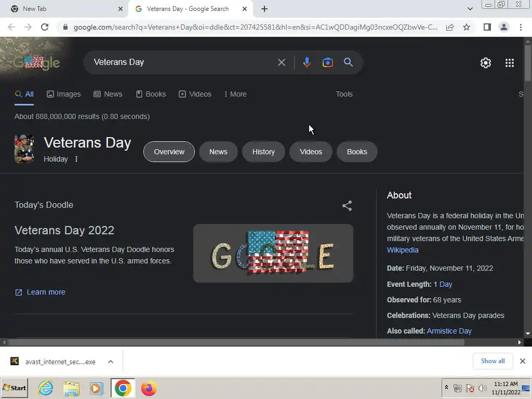Click the Veterans Day doodle image
The image size is (532, 399).
tap(273, 253)
